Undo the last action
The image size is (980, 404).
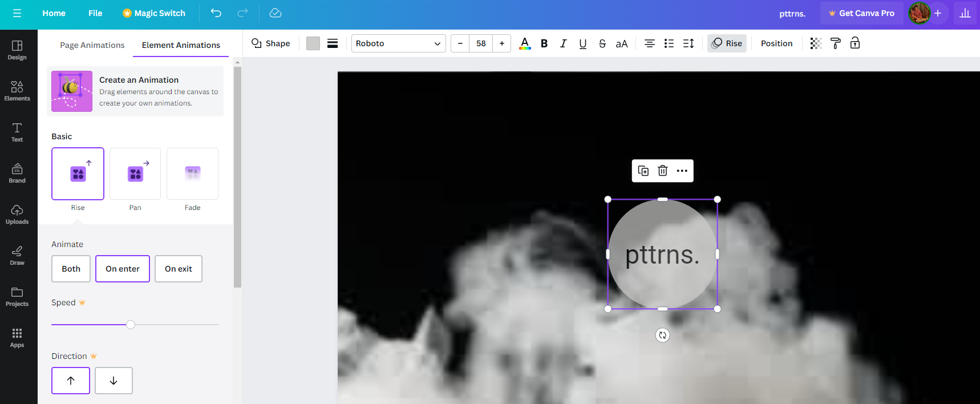coord(216,13)
